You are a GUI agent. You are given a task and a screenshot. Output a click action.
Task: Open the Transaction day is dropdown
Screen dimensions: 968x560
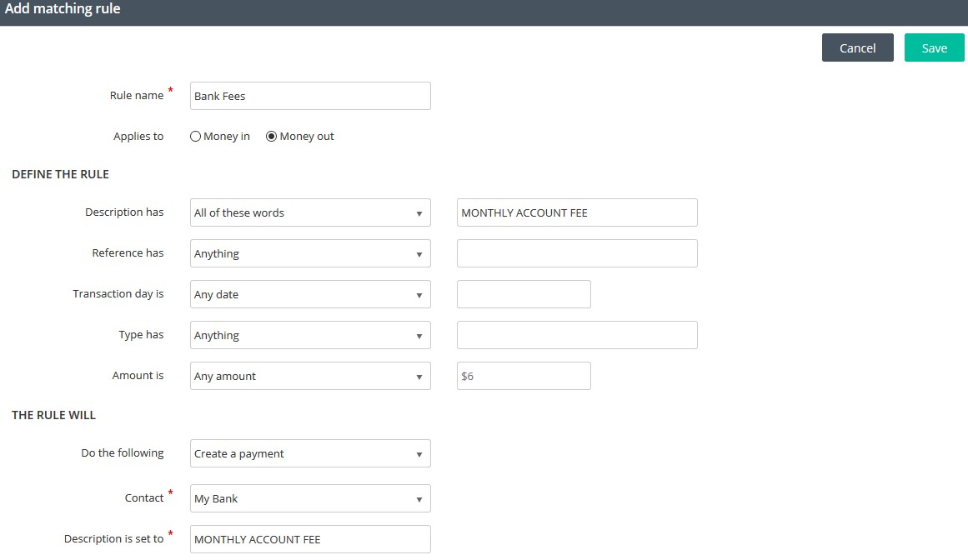310,294
